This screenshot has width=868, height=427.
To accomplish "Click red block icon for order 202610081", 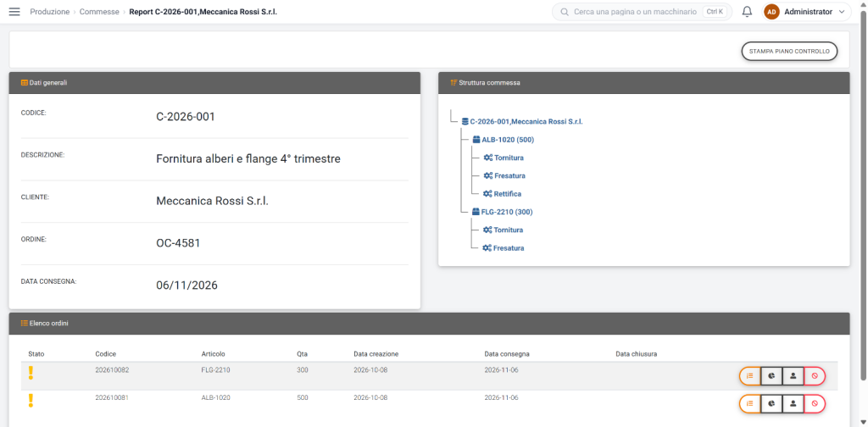I will [815, 404].
